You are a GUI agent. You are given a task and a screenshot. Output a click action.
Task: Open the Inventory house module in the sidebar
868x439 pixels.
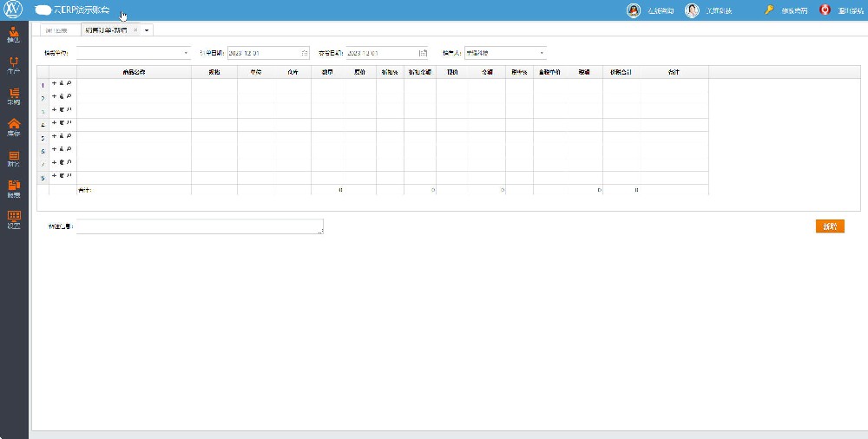pos(14,128)
